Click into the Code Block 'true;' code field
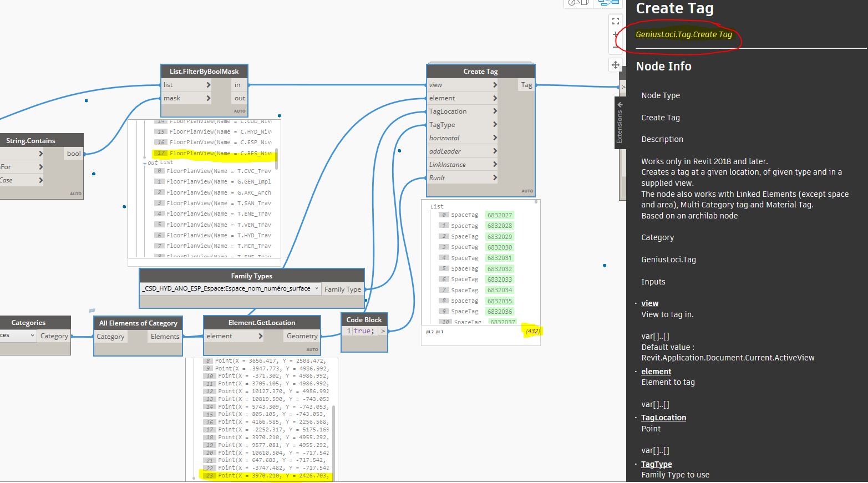This screenshot has width=868, height=483. pos(364,331)
